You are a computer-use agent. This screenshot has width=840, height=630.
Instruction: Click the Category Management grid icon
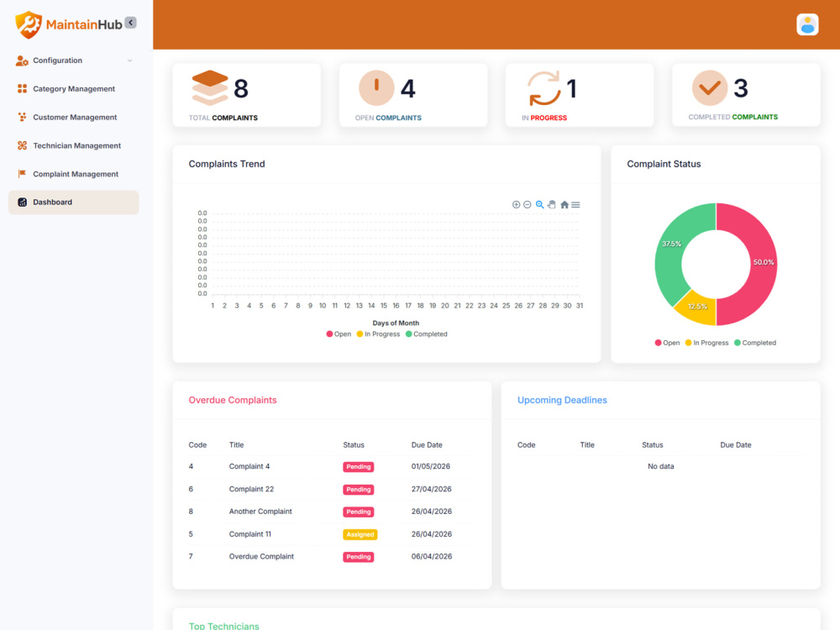[22, 89]
